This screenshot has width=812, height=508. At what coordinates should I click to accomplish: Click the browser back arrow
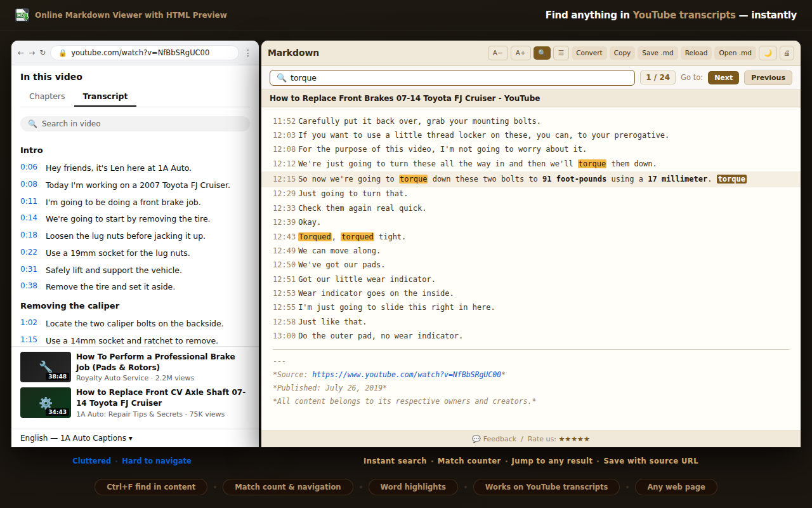coord(20,53)
